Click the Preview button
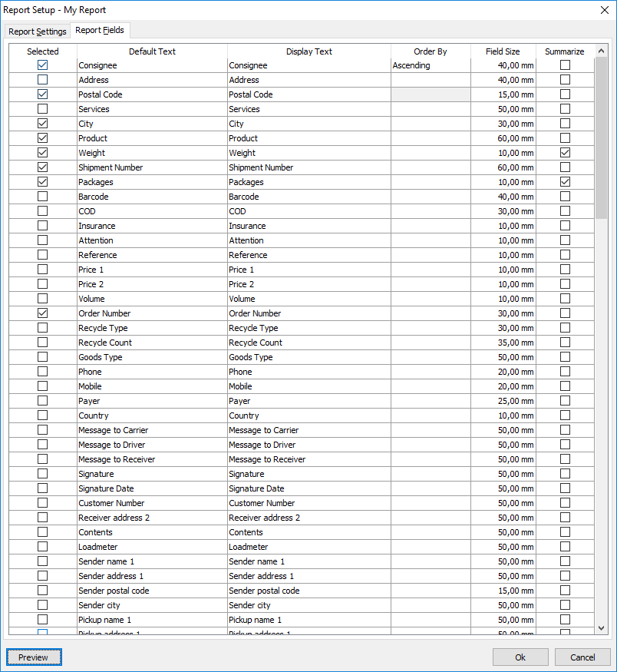Image resolution: width=617 pixels, height=672 pixels. click(34, 657)
